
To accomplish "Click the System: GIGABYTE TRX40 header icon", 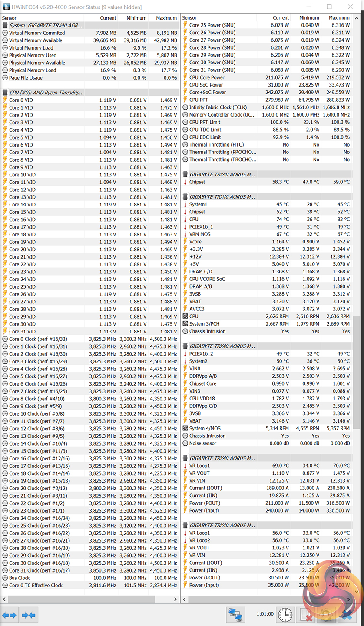I will (x=5, y=25).
